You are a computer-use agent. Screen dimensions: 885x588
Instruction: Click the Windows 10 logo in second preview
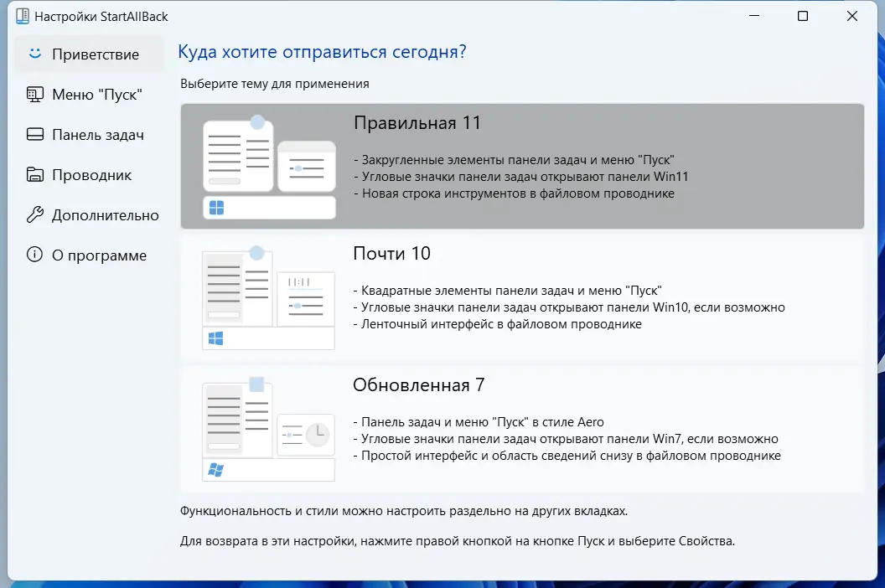pos(216,338)
